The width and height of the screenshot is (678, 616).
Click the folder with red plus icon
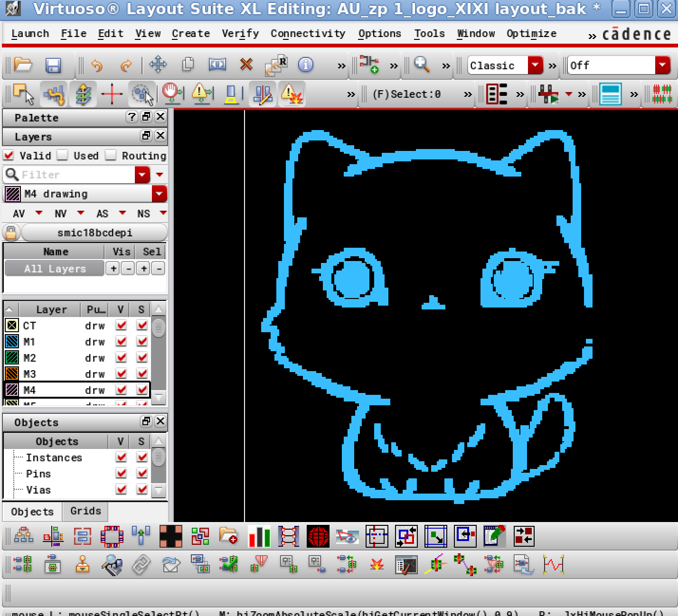(x=229, y=537)
